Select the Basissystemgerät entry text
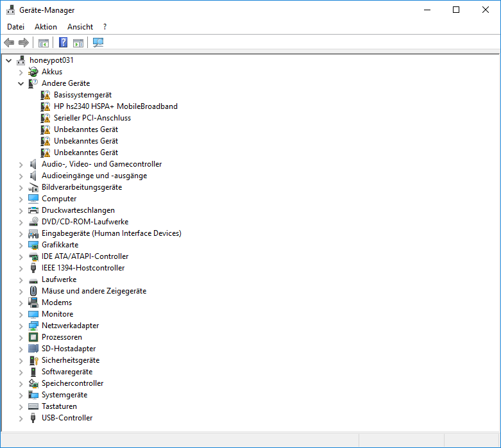This screenshot has height=448, width=501. click(83, 95)
